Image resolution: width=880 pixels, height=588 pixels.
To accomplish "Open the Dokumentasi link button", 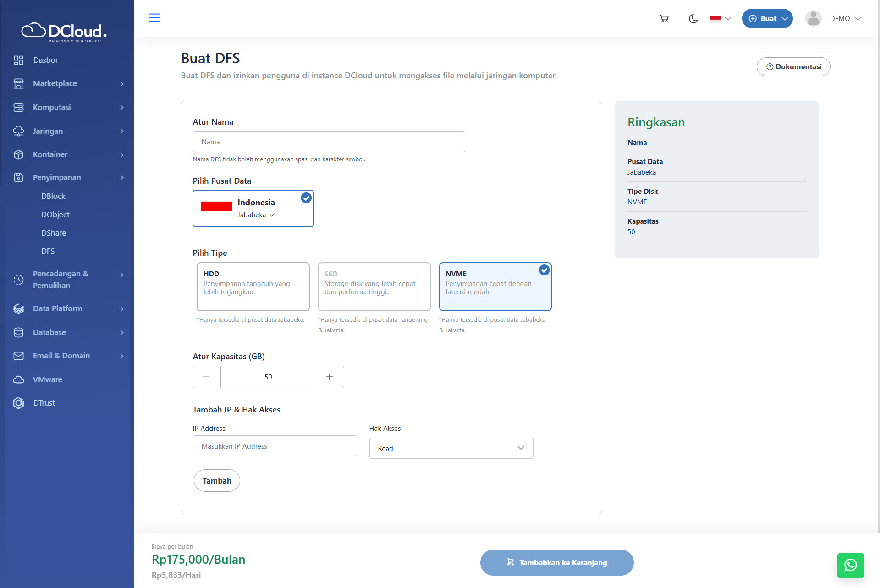I will coord(793,67).
